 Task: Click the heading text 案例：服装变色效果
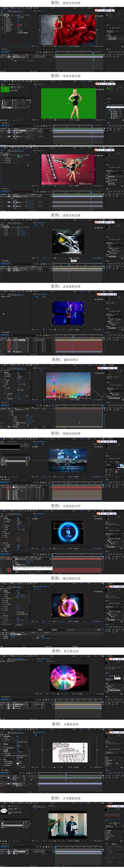65,3
